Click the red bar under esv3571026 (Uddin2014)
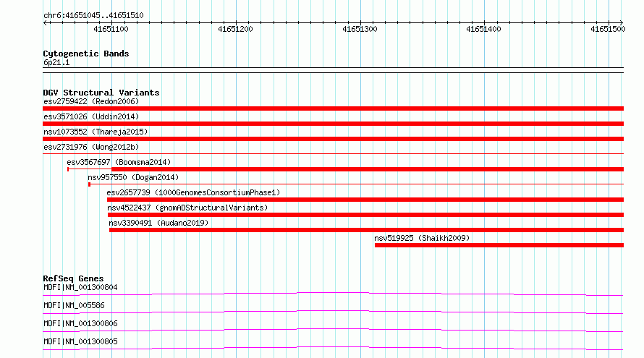The height and width of the screenshot is (358, 644). pyautogui.click(x=333, y=124)
